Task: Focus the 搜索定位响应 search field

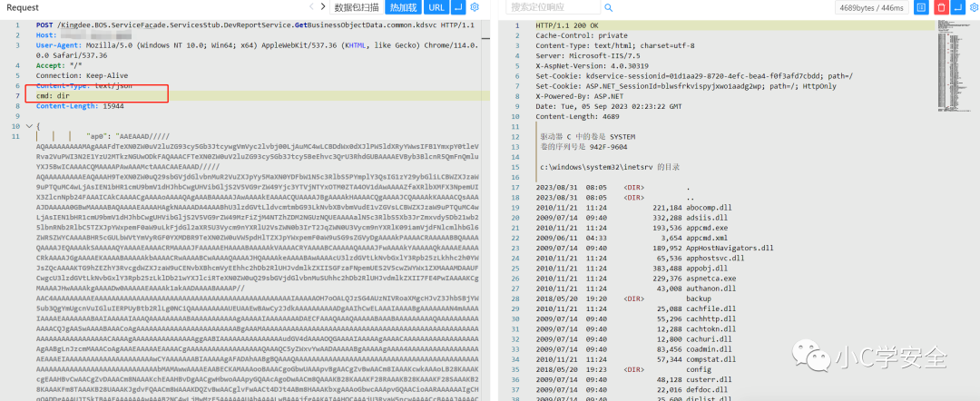Action: 553,7
